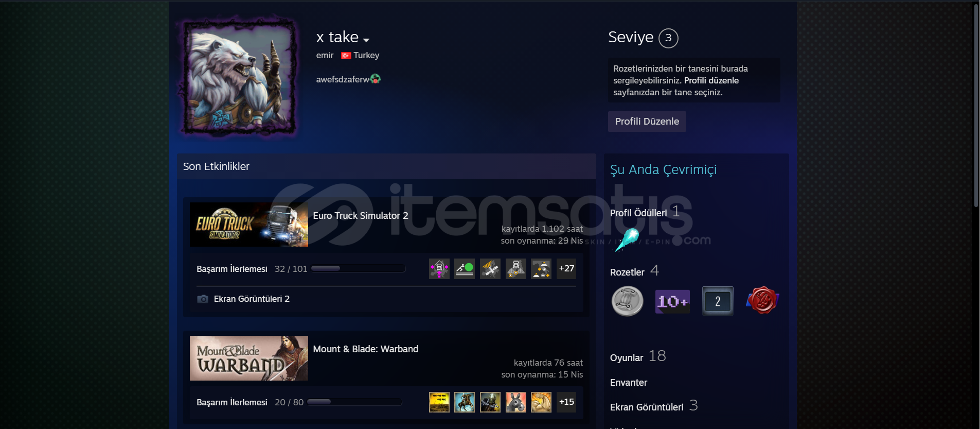Open first Warband achievement yellow icon
980x429 pixels.
tap(439, 402)
